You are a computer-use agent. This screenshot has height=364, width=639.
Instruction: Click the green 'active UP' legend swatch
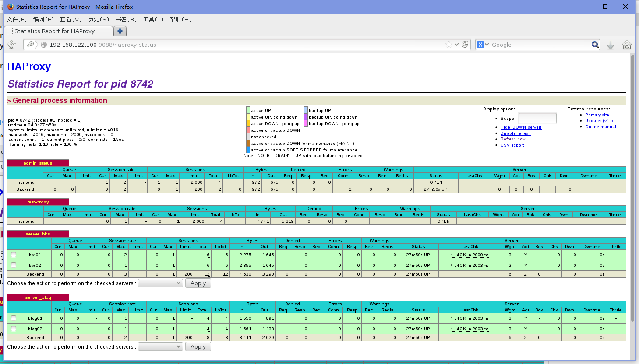248,110
